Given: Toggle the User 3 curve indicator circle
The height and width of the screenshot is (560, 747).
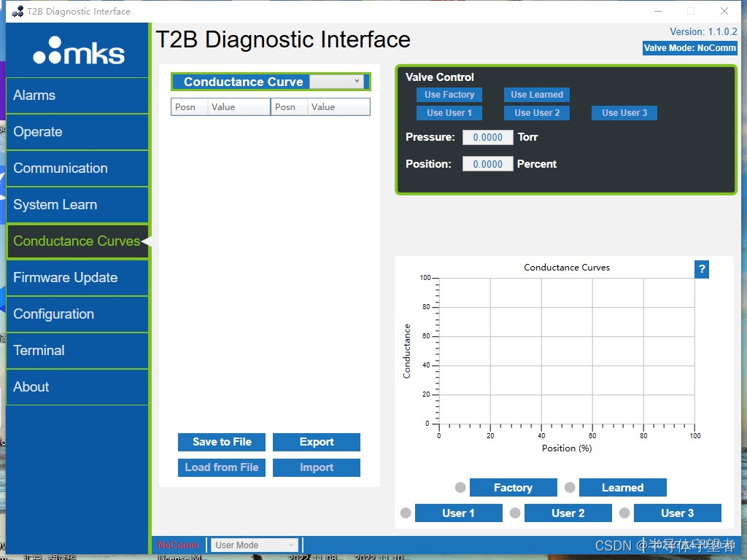Looking at the screenshot, I should click(x=624, y=513).
